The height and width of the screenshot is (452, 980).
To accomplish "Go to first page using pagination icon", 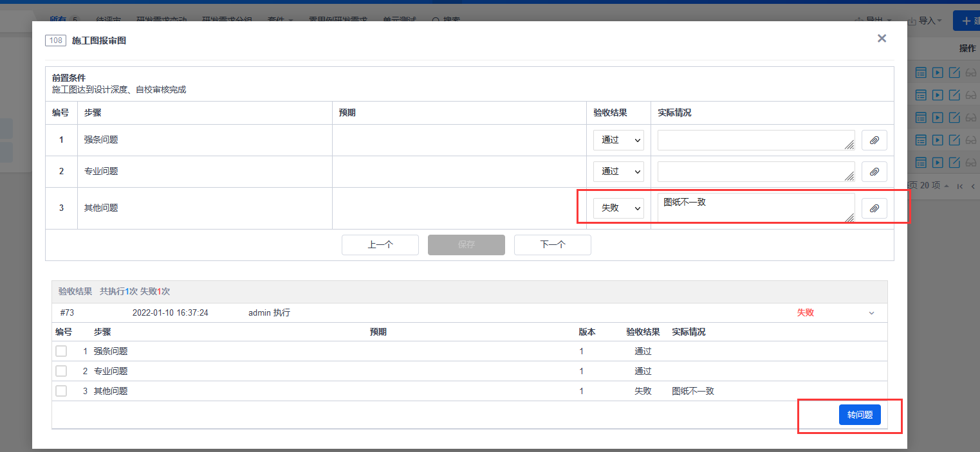I will (x=960, y=186).
